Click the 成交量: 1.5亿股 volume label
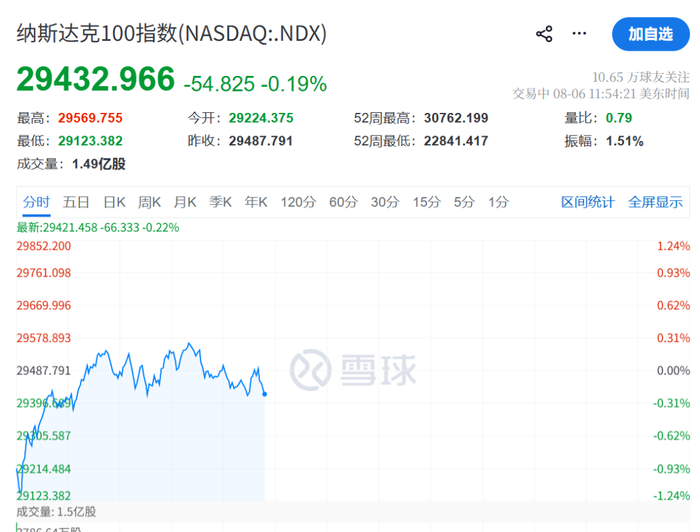 (56, 512)
